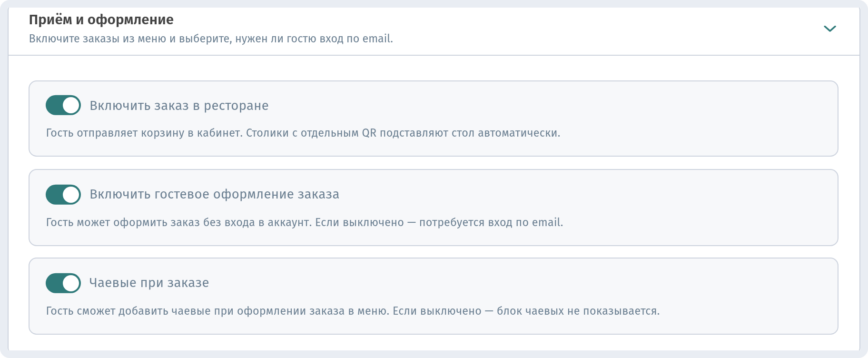This screenshot has width=868, height=358.
Task: Click the «Включить заказ в ресторане» label
Action: (x=179, y=106)
